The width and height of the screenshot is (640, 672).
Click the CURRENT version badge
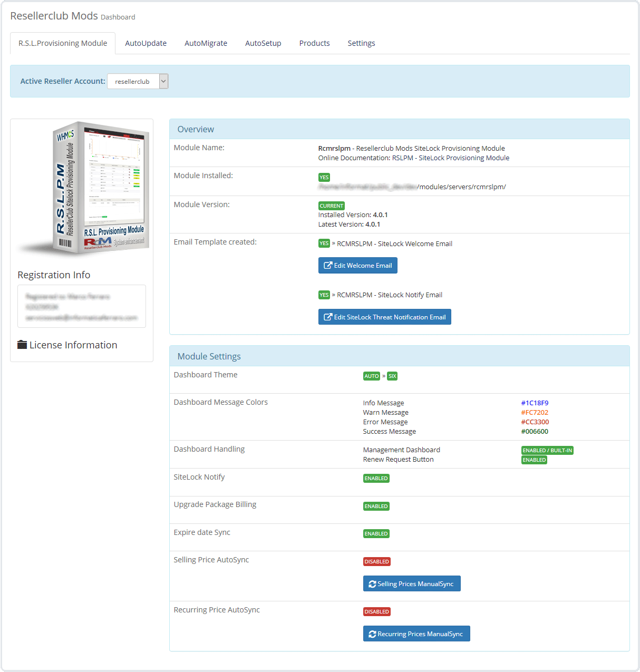click(x=332, y=206)
